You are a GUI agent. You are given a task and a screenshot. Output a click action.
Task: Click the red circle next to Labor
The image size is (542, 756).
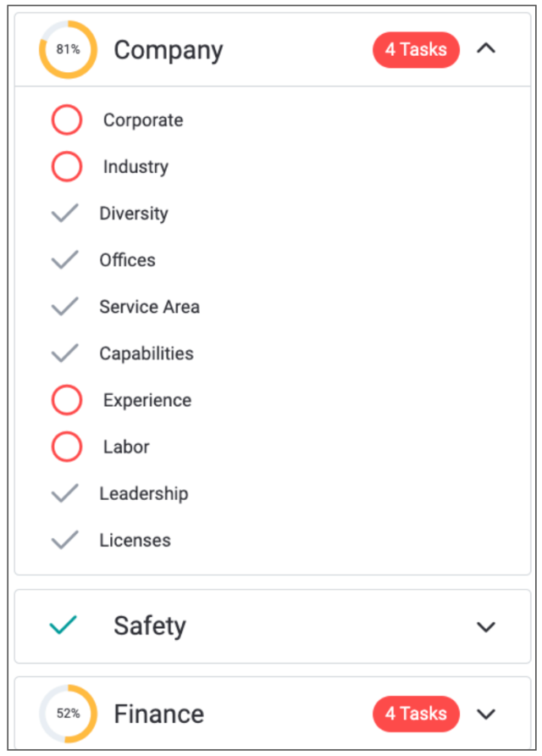click(67, 447)
